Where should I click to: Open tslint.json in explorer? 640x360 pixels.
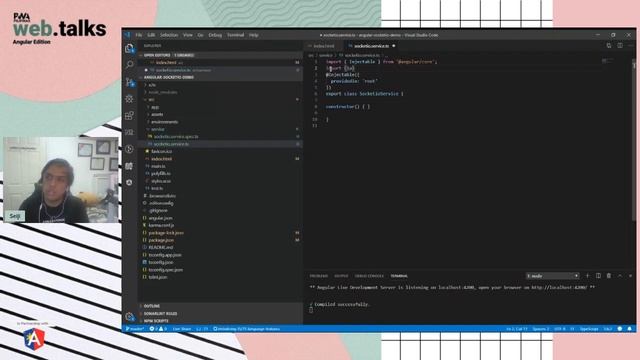pyautogui.click(x=220, y=277)
